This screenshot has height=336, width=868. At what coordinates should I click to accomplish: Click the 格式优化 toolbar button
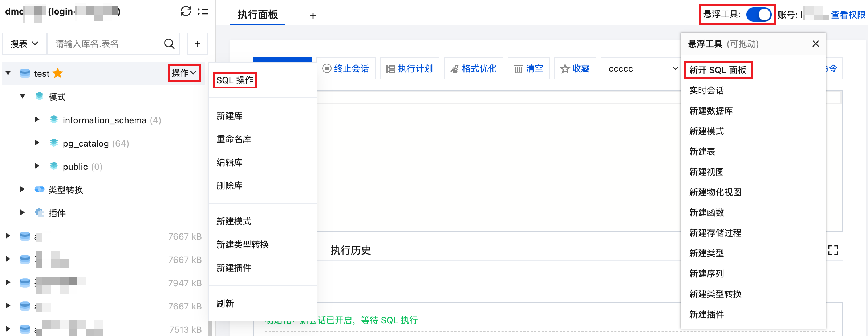click(474, 69)
